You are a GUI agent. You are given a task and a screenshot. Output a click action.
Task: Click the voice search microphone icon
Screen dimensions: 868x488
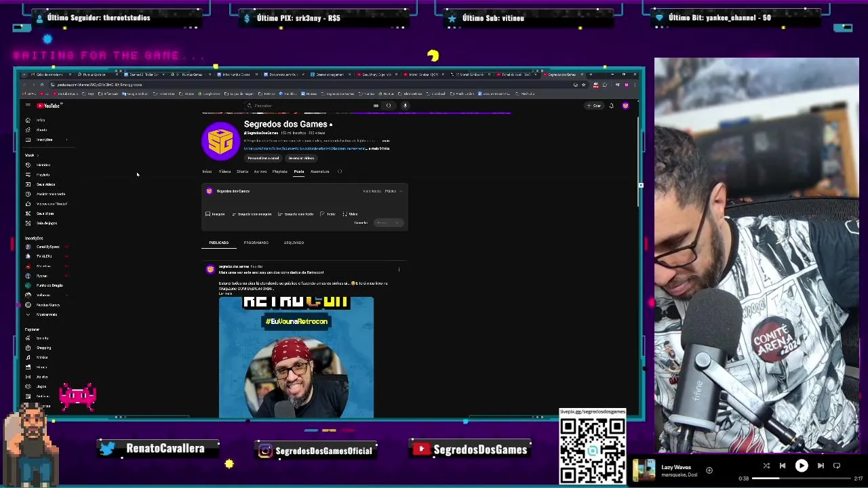pyautogui.click(x=405, y=106)
